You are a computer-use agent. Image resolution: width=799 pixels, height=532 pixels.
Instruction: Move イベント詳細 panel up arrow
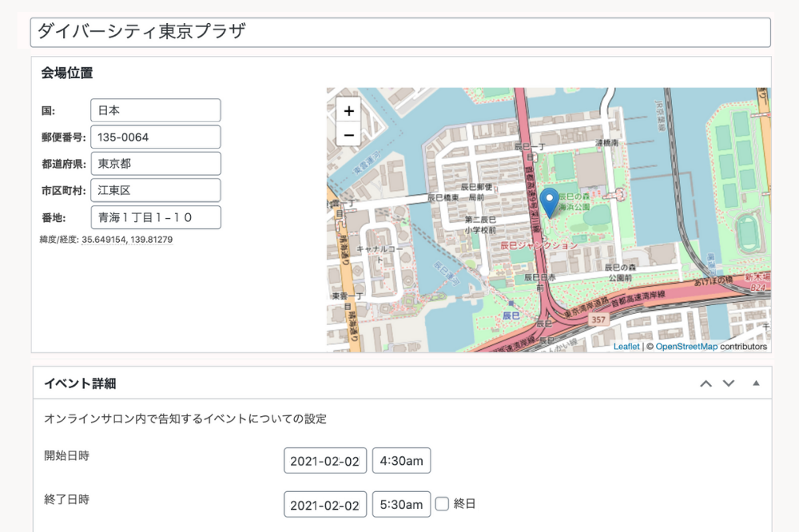click(706, 383)
